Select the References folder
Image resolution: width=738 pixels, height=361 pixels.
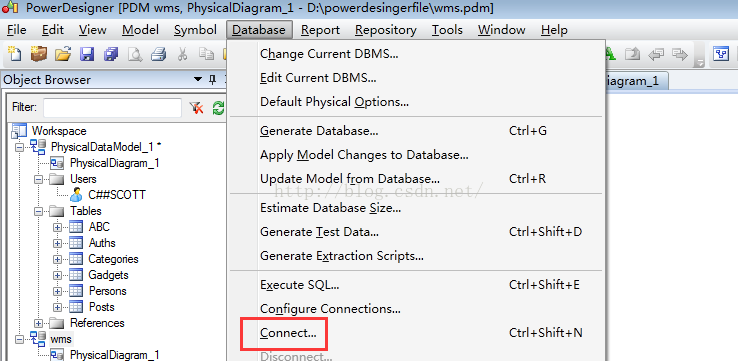[x=97, y=323]
